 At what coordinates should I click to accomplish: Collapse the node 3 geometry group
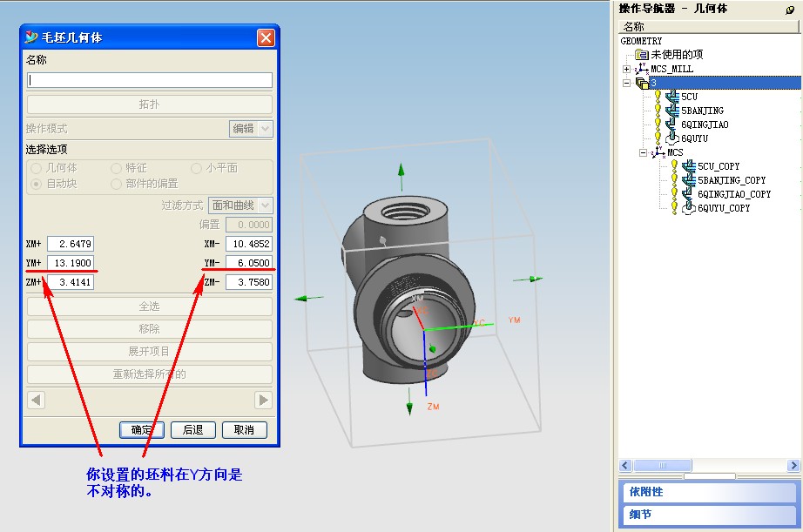(x=626, y=83)
